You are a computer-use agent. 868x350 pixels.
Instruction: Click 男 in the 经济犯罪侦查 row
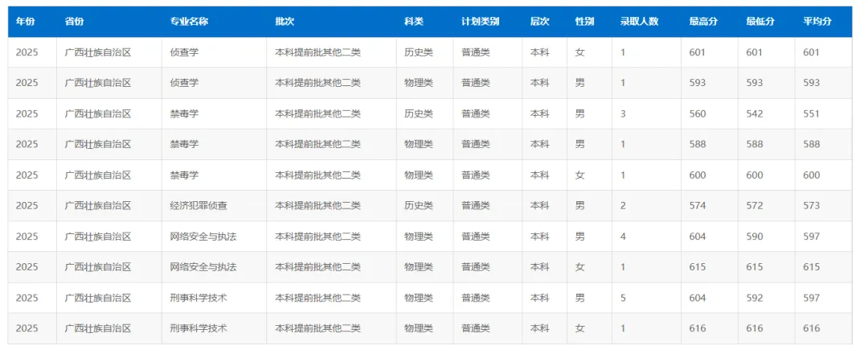[579, 205]
